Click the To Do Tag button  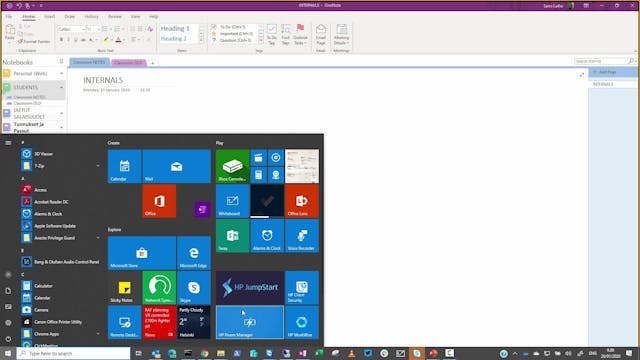point(271,34)
